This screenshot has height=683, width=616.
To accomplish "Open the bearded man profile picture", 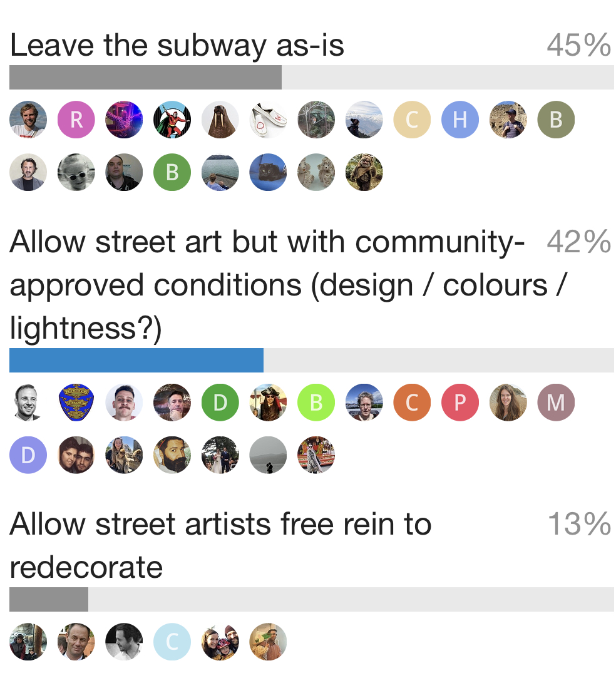I will [172, 455].
